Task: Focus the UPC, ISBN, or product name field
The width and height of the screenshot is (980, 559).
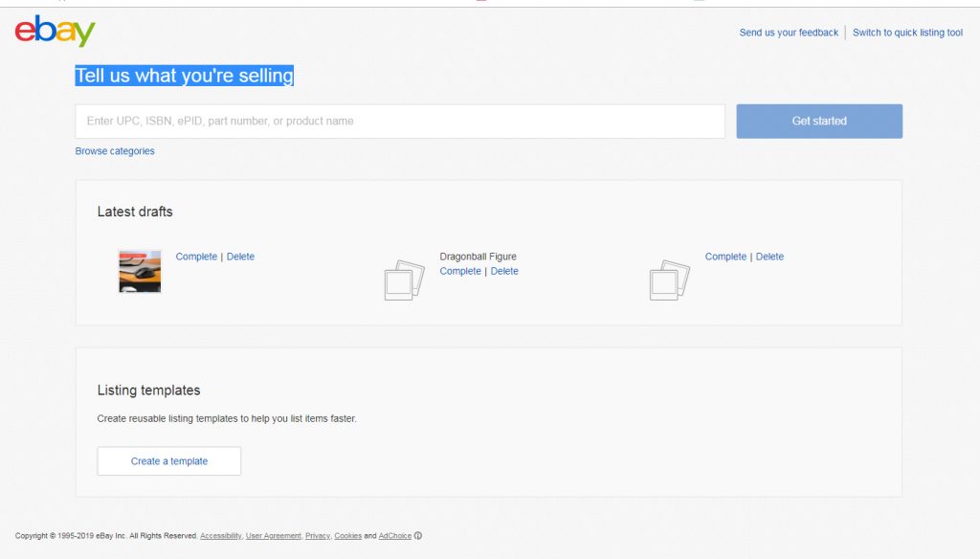Action: click(x=400, y=122)
